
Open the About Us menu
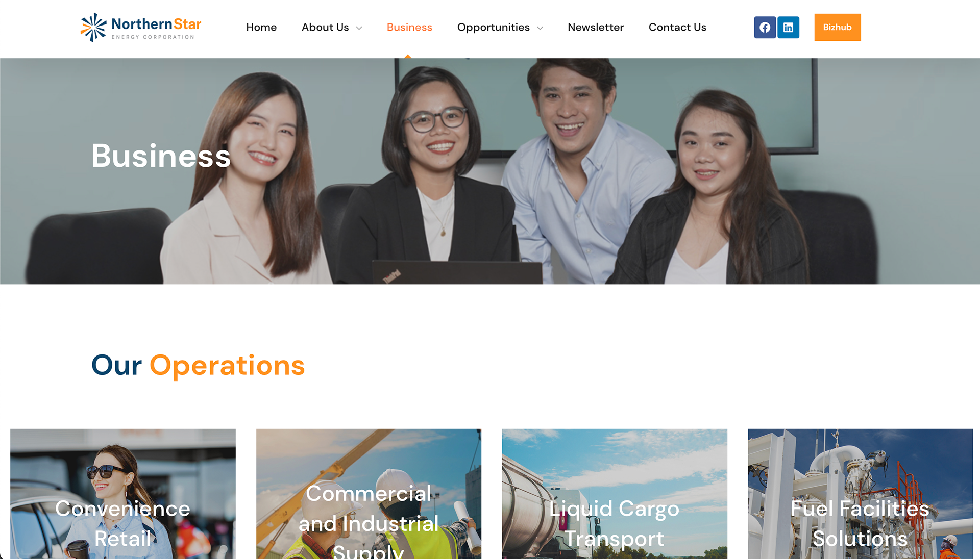pos(325,28)
